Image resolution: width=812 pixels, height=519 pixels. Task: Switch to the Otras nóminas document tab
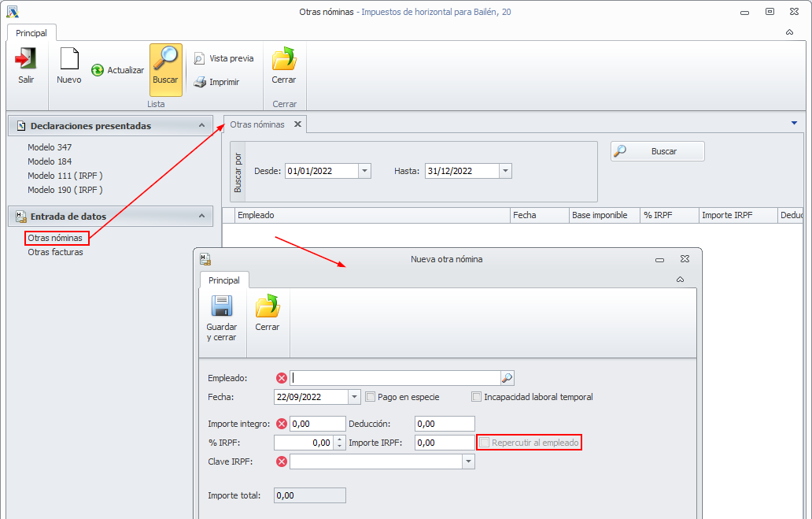tap(257, 124)
